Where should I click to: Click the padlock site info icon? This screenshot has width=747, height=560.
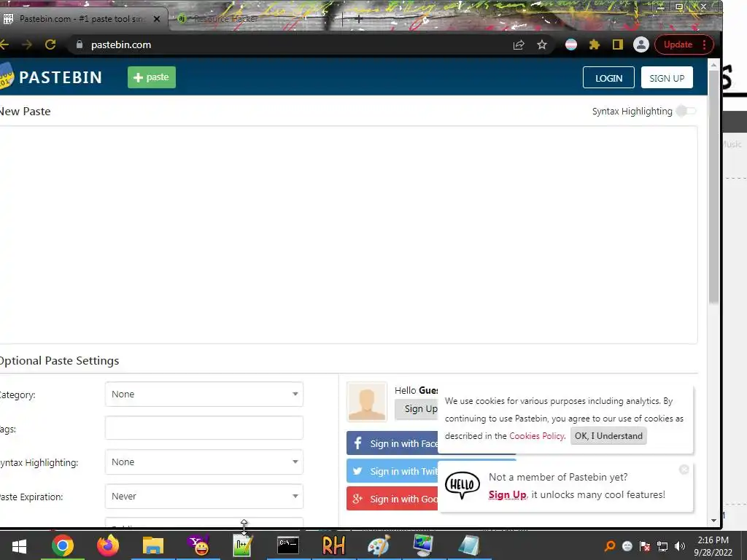click(80, 44)
